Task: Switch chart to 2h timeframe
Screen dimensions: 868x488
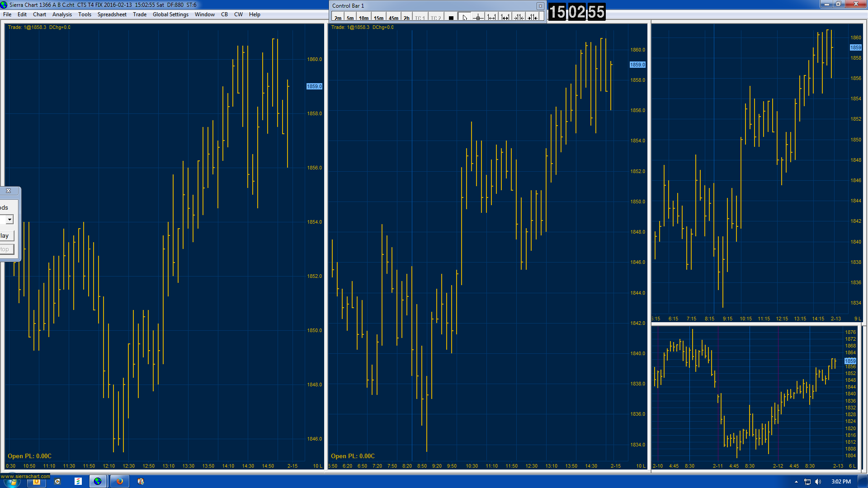Action: click(406, 18)
